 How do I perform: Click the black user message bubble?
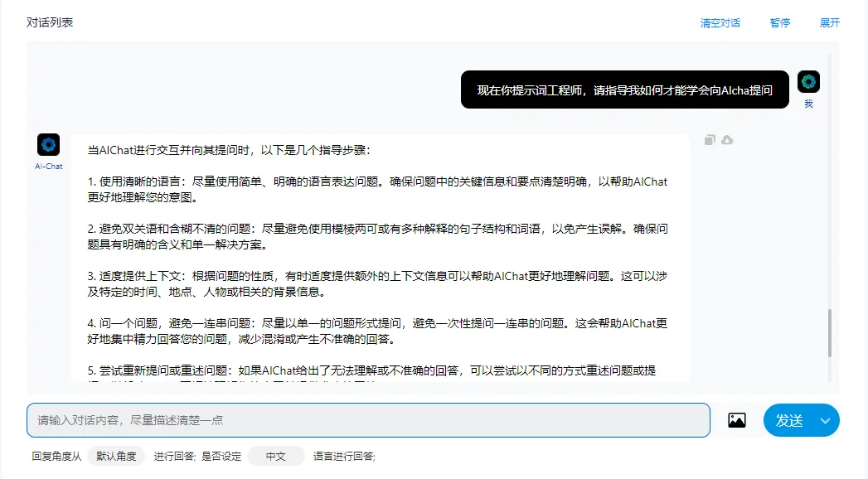pos(624,90)
